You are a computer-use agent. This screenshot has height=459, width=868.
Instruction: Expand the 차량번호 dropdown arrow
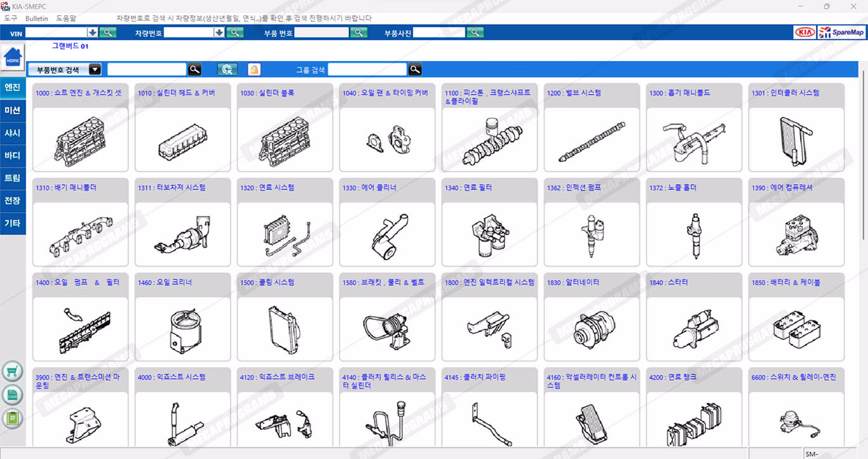(x=220, y=32)
